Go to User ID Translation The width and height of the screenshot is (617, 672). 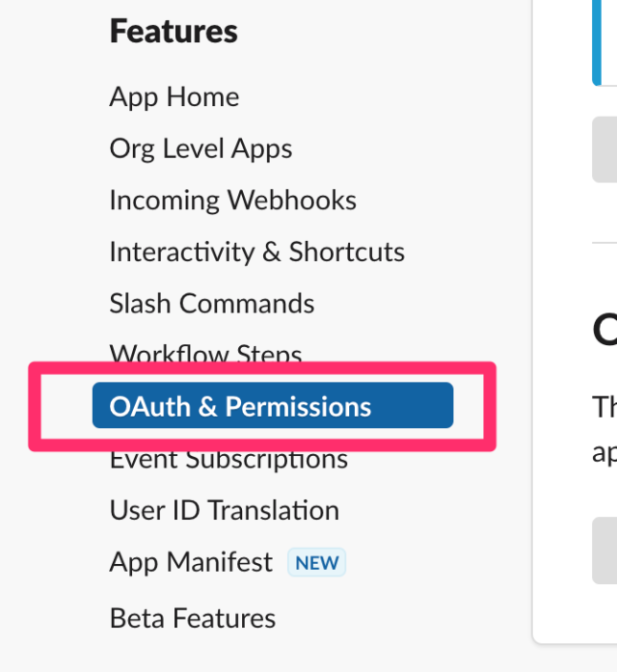coord(224,510)
